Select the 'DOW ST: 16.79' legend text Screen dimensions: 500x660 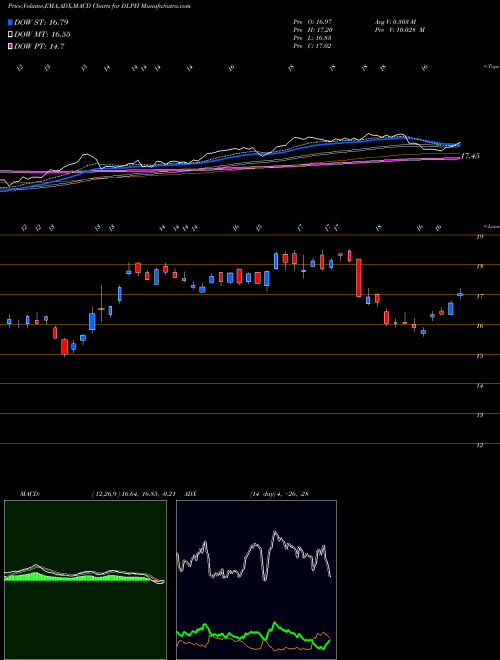[41, 22]
